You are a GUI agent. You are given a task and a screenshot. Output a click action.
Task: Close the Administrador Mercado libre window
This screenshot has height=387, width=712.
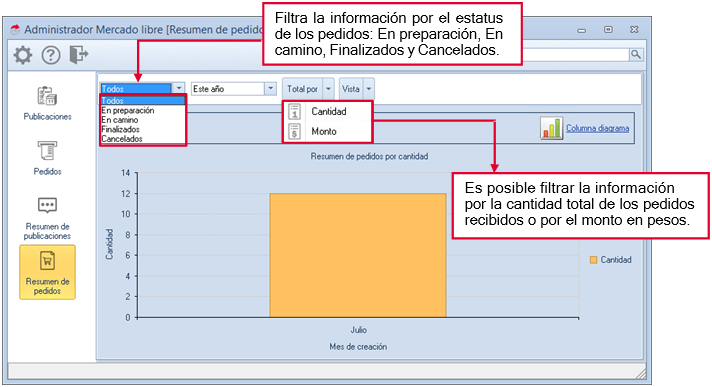point(634,30)
